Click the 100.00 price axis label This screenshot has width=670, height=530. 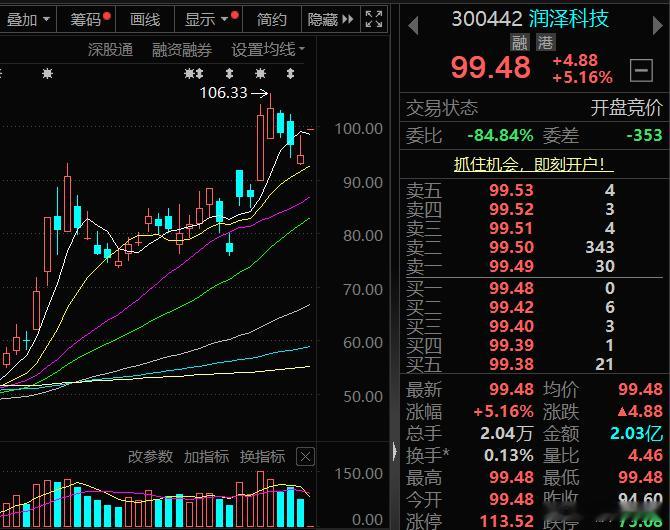coord(359,129)
